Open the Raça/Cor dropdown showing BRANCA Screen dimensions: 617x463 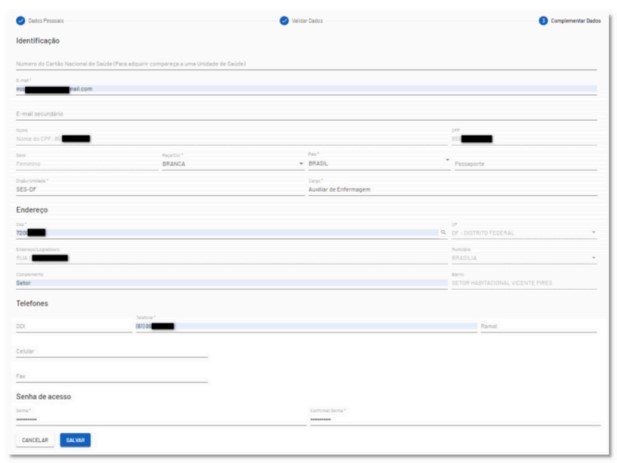[x=230, y=163]
